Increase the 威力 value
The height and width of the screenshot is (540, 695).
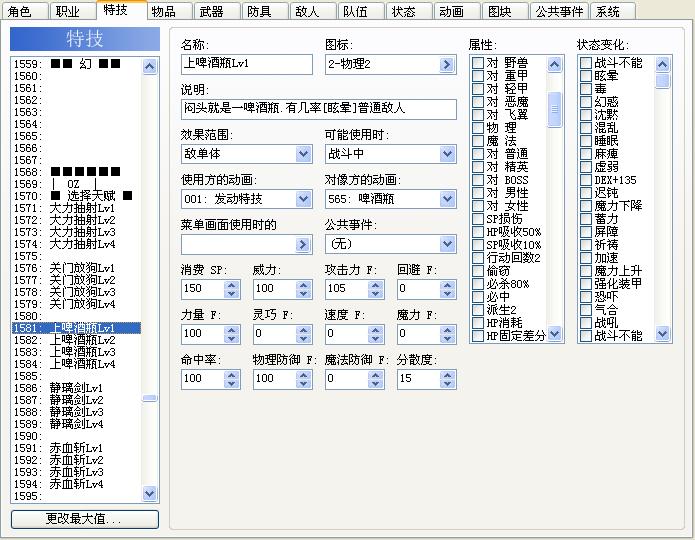tap(304, 285)
